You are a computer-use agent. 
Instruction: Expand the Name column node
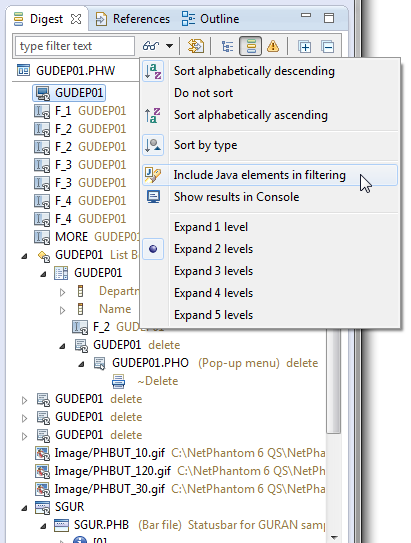pyautogui.click(x=62, y=310)
